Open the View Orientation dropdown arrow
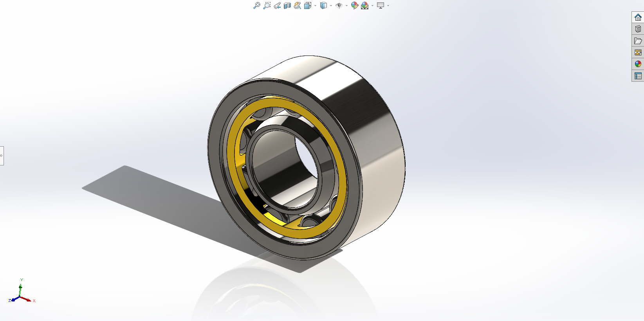Screen dimensions: 644x321 tap(315, 5)
